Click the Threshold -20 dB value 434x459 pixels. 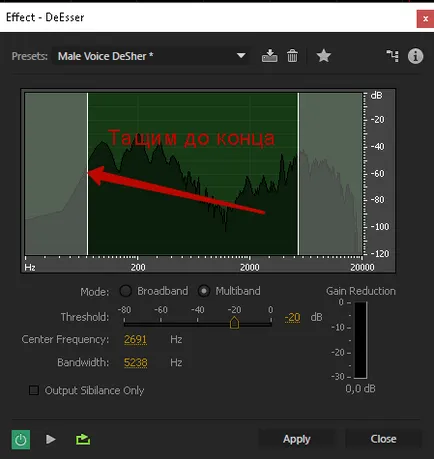292,317
